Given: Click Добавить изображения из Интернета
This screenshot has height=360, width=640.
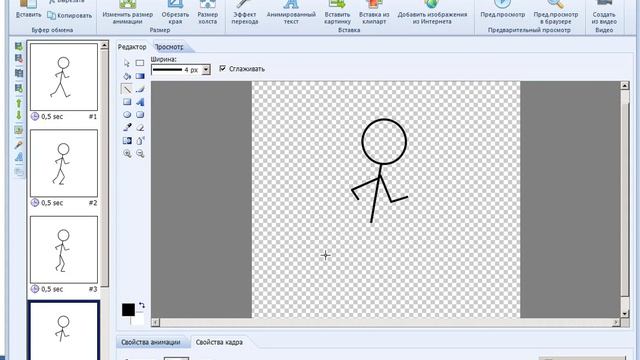Looking at the screenshot, I should click(x=432, y=13).
